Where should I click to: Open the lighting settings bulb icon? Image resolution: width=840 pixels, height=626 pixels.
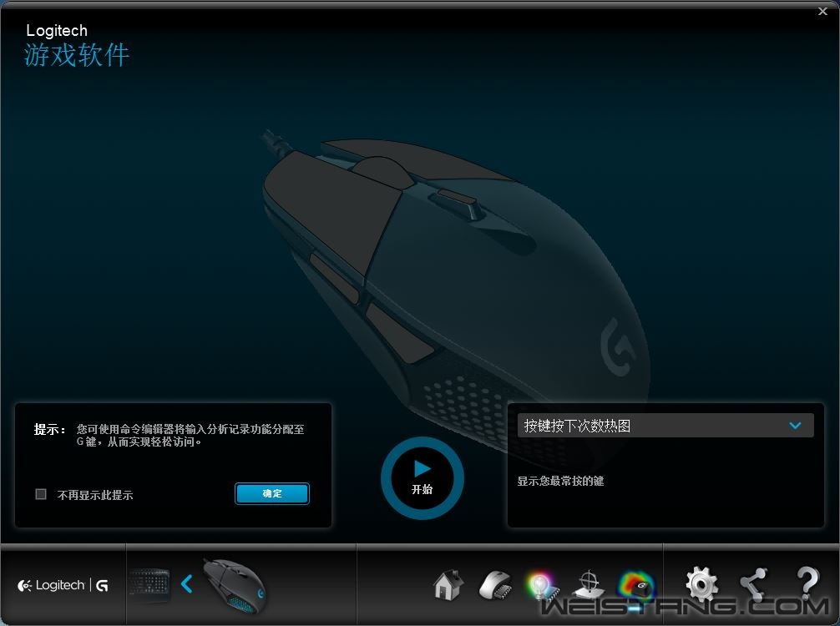pos(542,585)
